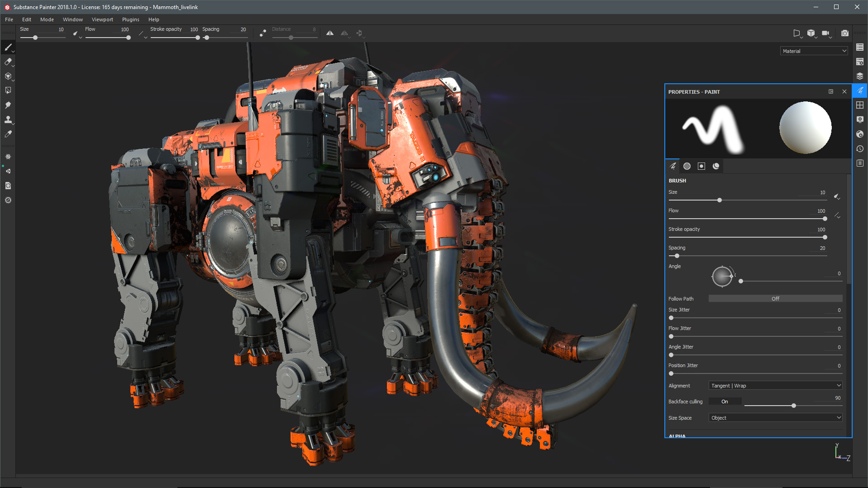Toggle the horizontal symmetry icon in the toolbar

(329, 33)
